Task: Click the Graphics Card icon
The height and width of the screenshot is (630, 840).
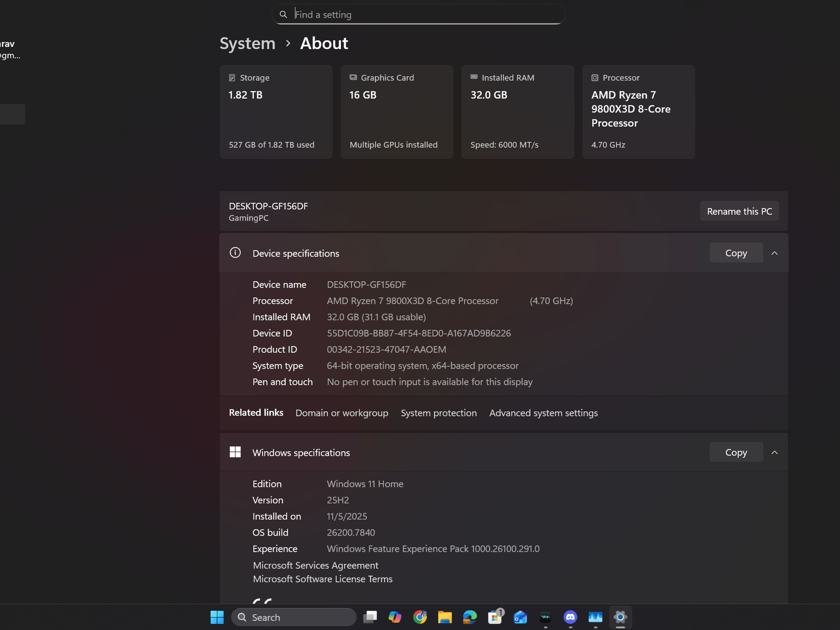Action: coord(353,77)
